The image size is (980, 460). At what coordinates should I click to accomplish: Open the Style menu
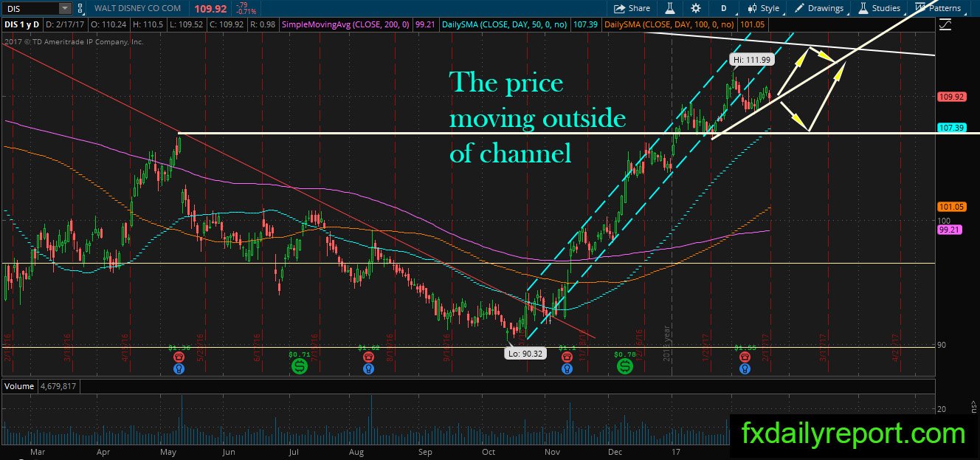[x=763, y=8]
